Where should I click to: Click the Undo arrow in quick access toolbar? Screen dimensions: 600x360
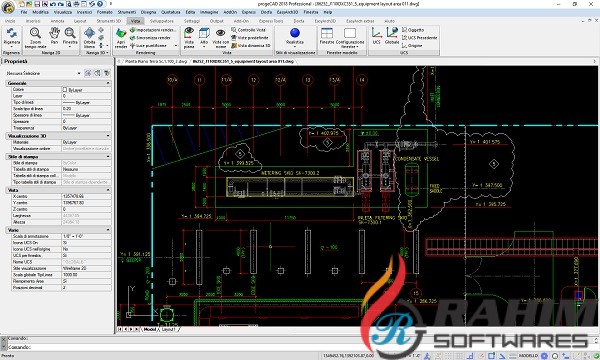pos(53,4)
